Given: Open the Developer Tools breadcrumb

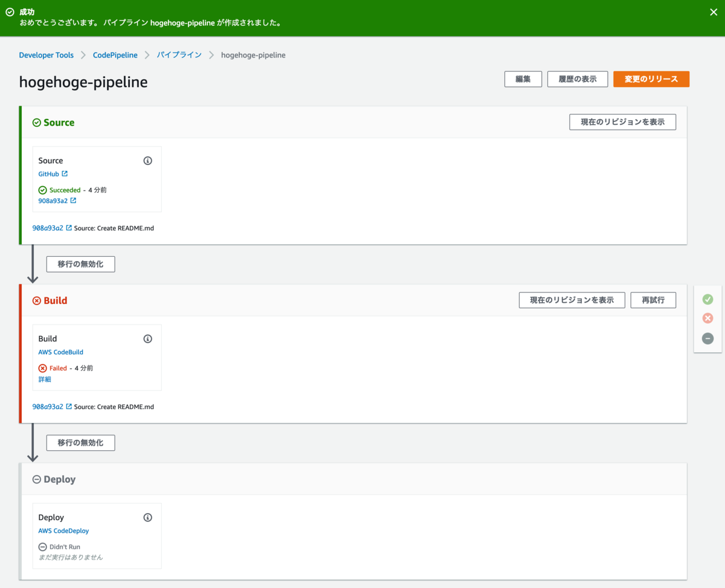Looking at the screenshot, I should 46,55.
